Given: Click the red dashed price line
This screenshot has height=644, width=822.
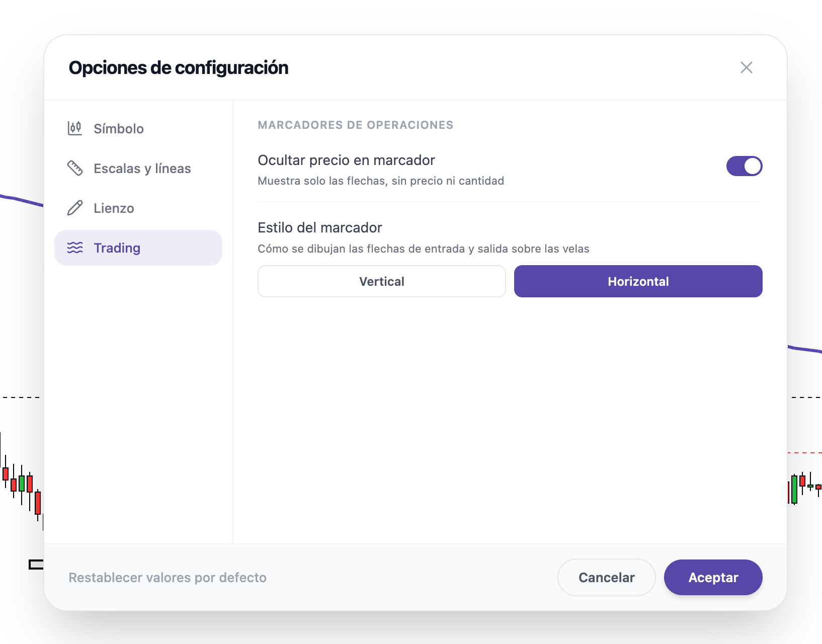Looking at the screenshot, I should point(804,453).
